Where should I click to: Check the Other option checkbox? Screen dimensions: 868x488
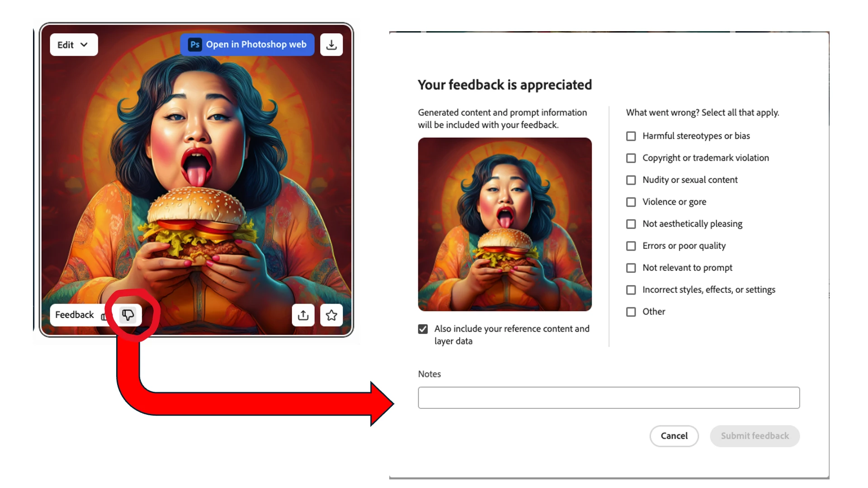click(631, 312)
